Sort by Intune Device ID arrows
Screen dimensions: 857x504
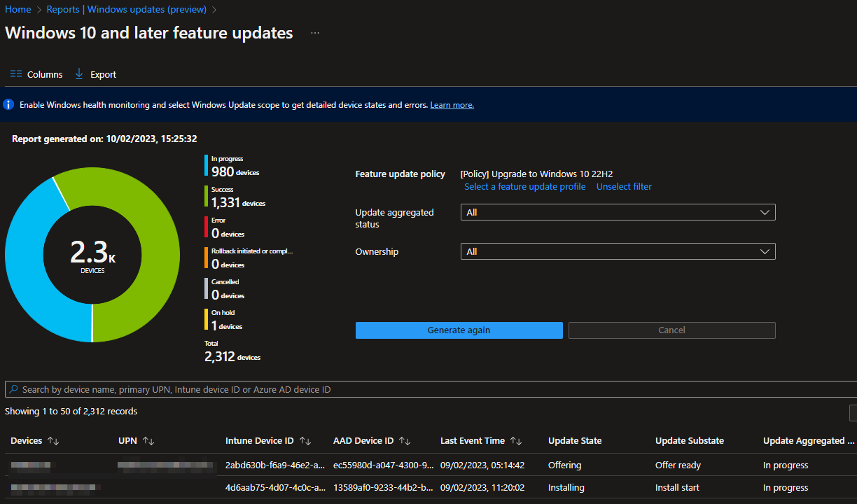pos(305,441)
